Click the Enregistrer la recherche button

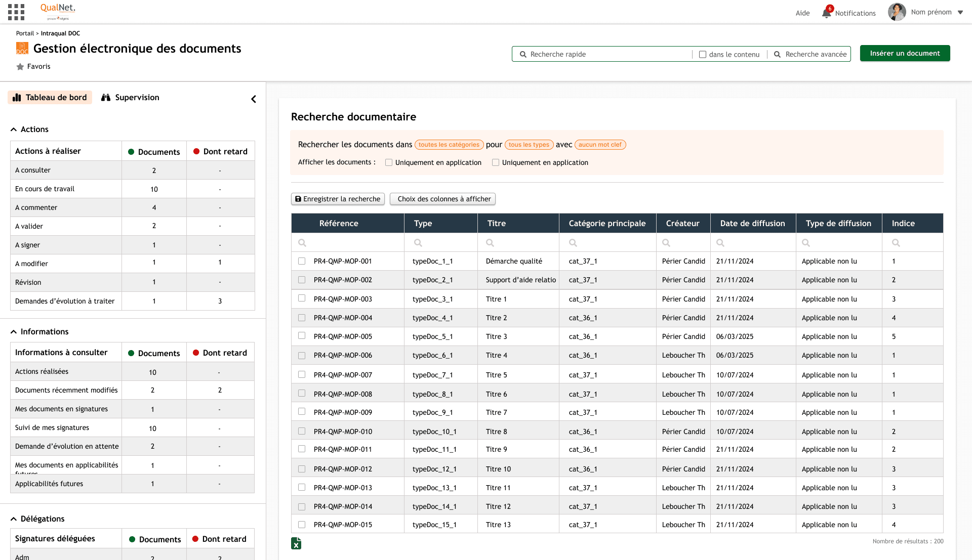(x=338, y=199)
